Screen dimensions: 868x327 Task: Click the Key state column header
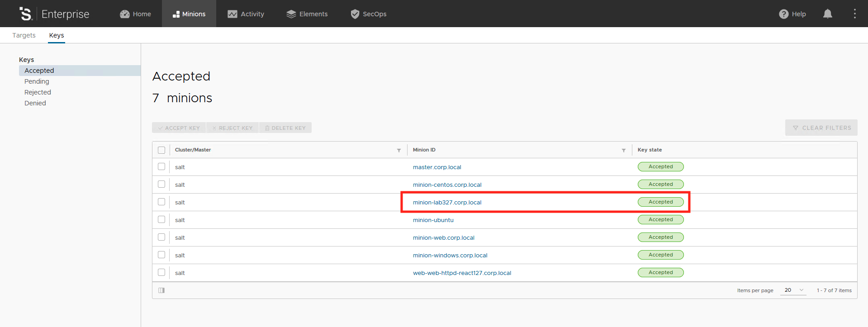pos(650,150)
